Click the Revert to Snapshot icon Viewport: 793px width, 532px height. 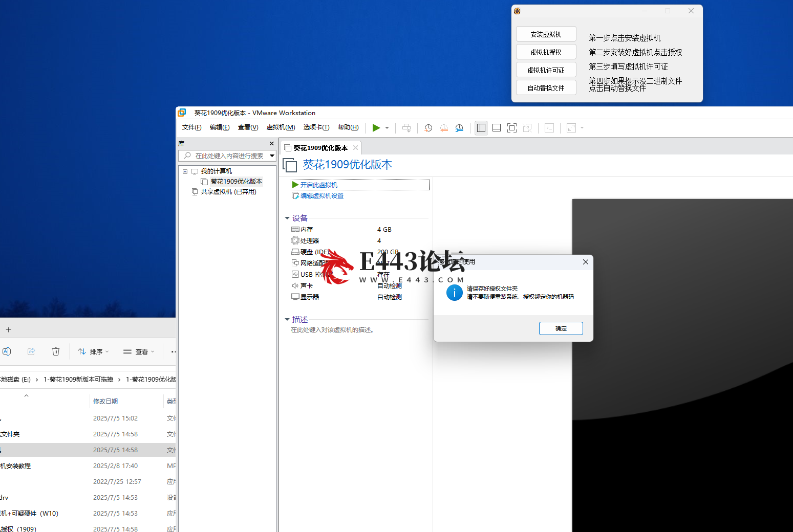[444, 128]
